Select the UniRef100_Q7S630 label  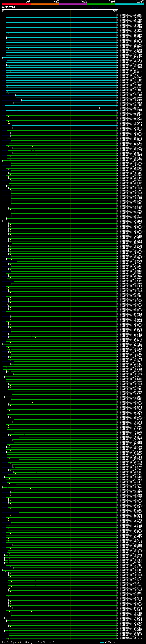pyautogui.click(x=131, y=186)
